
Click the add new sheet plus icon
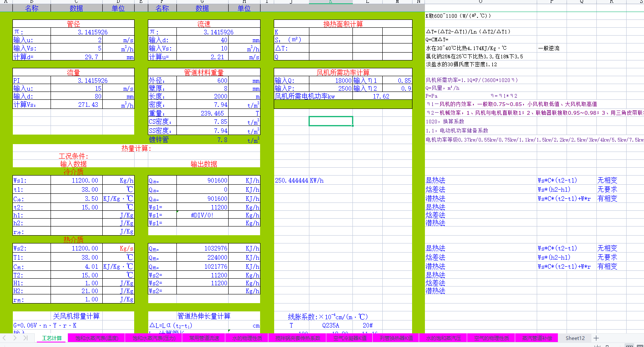point(596,338)
